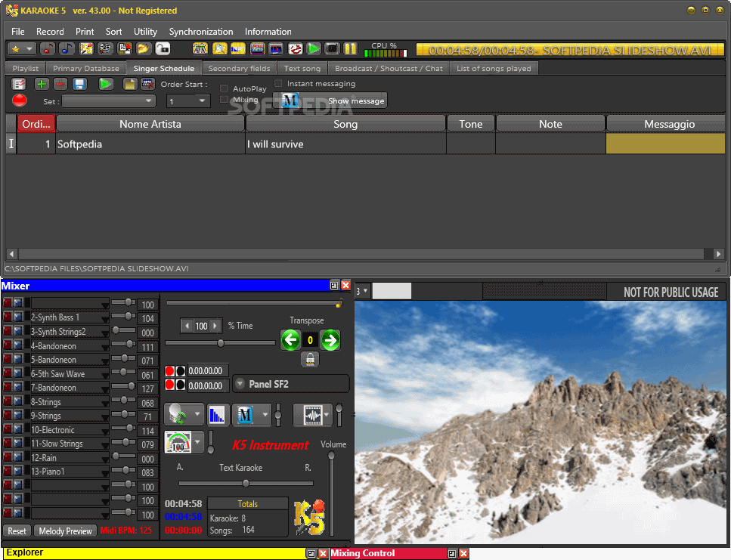Click the blue music note toolbar icon
Image resolution: width=731 pixels, height=560 pixels.
tap(67, 48)
